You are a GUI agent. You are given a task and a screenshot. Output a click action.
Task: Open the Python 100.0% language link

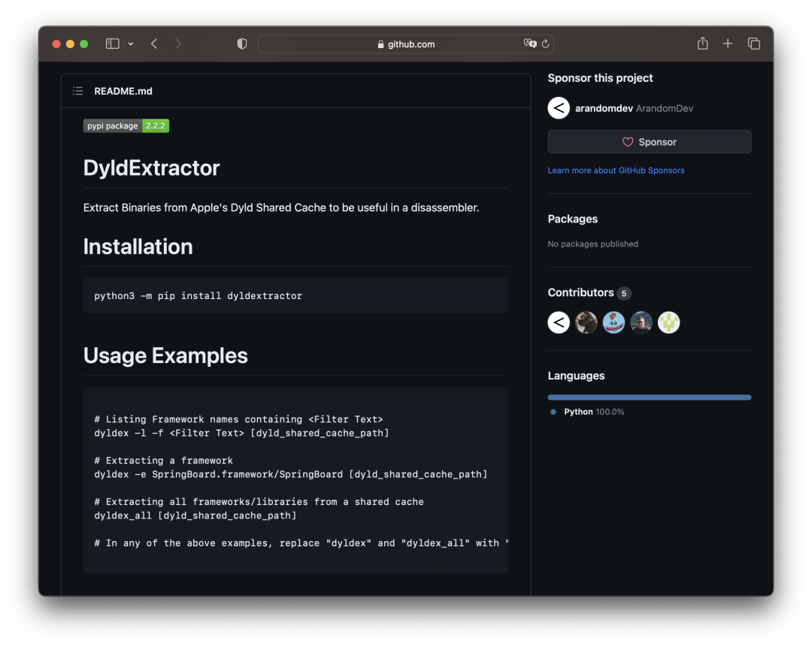[x=594, y=412]
